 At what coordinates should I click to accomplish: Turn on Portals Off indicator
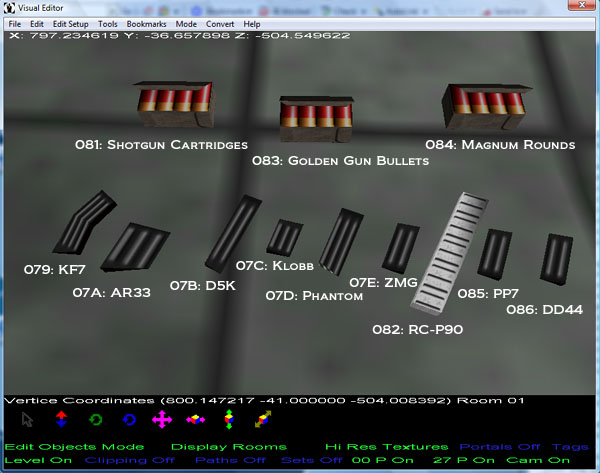pos(499,447)
